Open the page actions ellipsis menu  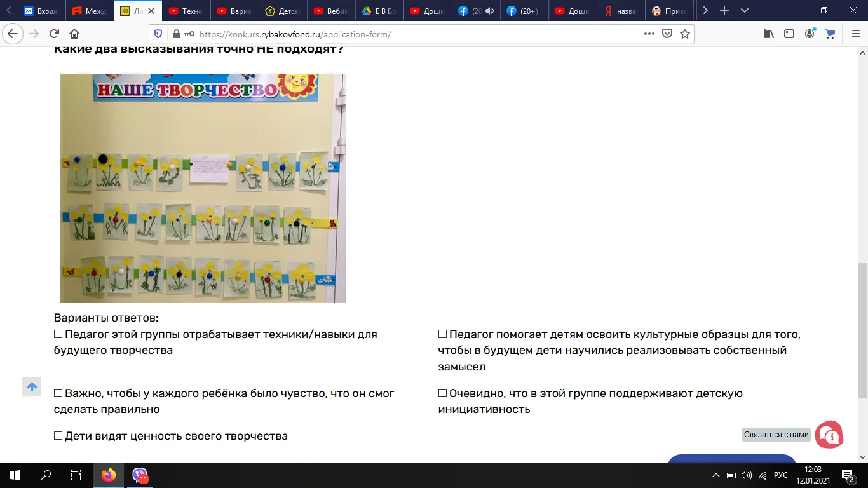(x=650, y=34)
